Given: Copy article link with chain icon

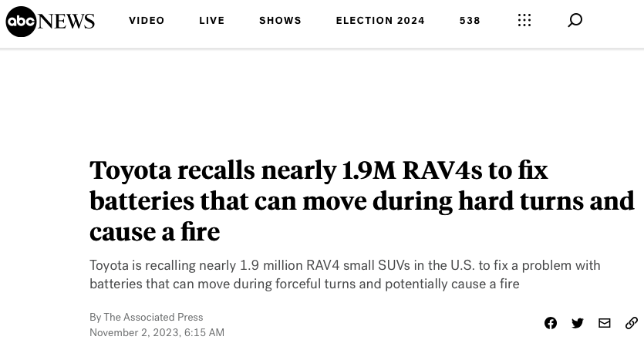Looking at the screenshot, I should (631, 323).
